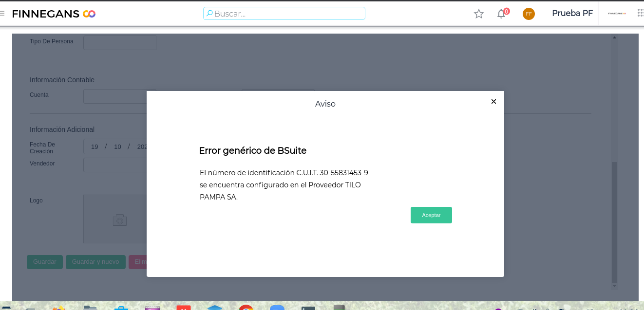Click the camera icon in the Logo box
Viewport: 644px width, 310px height.
[x=120, y=220]
